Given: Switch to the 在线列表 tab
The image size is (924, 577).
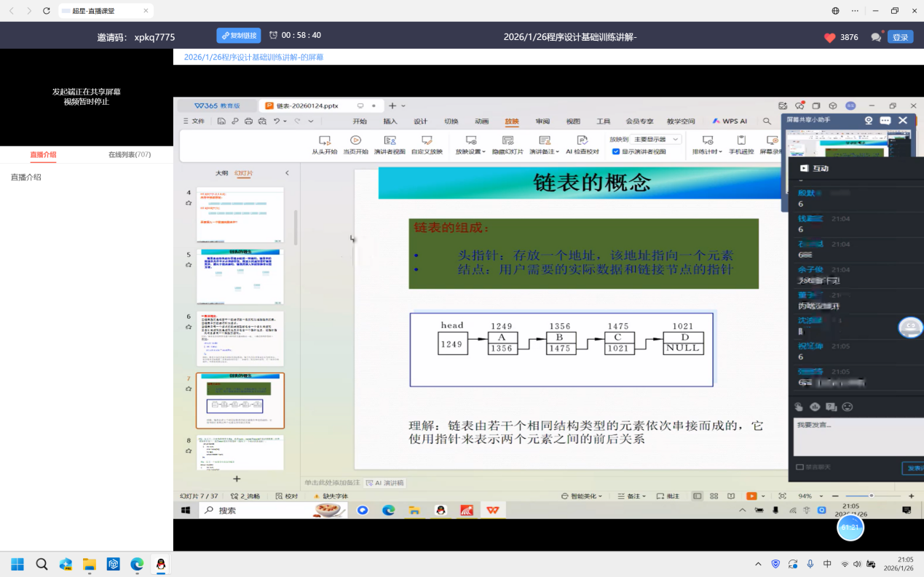Looking at the screenshot, I should pyautogui.click(x=130, y=154).
